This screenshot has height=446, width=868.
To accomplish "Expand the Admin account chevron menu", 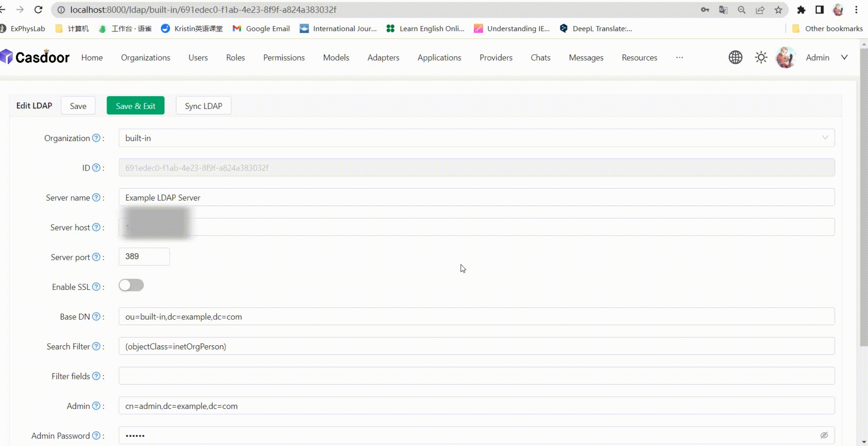I will click(x=844, y=57).
